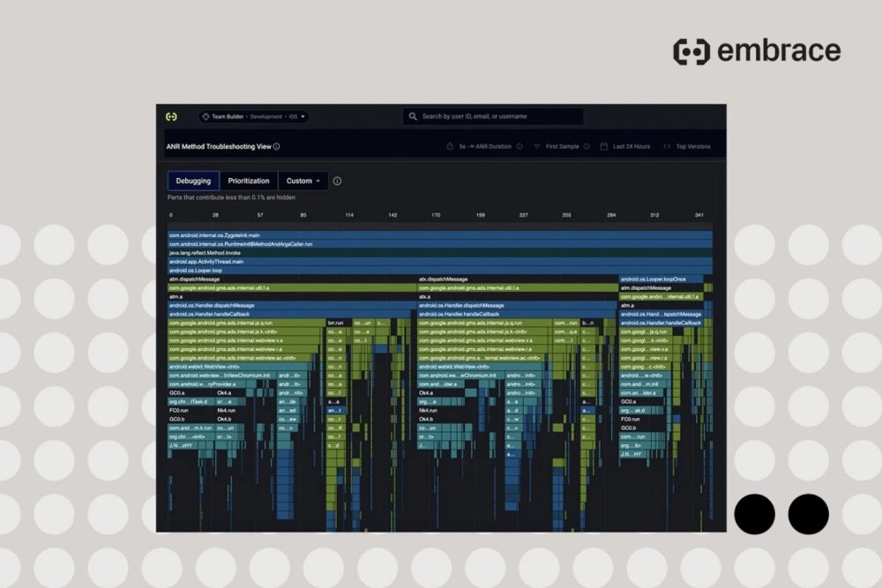
Task: Open the Last 24 Hours time range
Action: [x=632, y=147]
